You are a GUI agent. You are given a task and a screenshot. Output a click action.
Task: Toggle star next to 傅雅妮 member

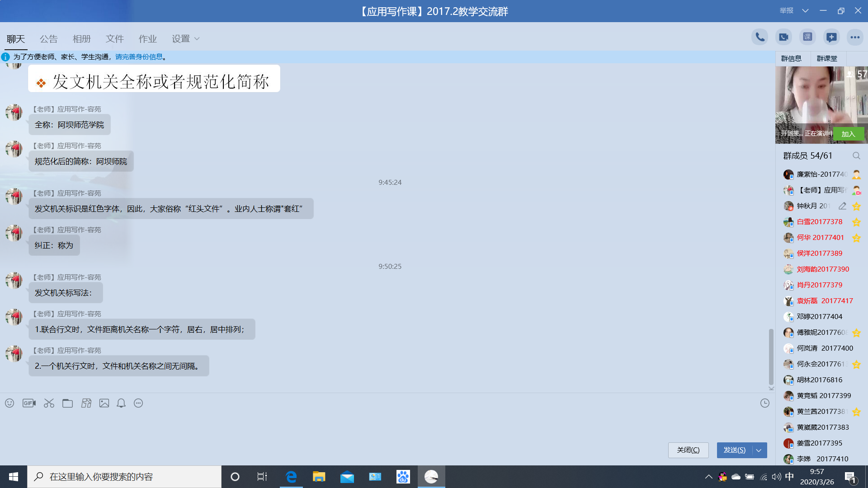pos(856,333)
